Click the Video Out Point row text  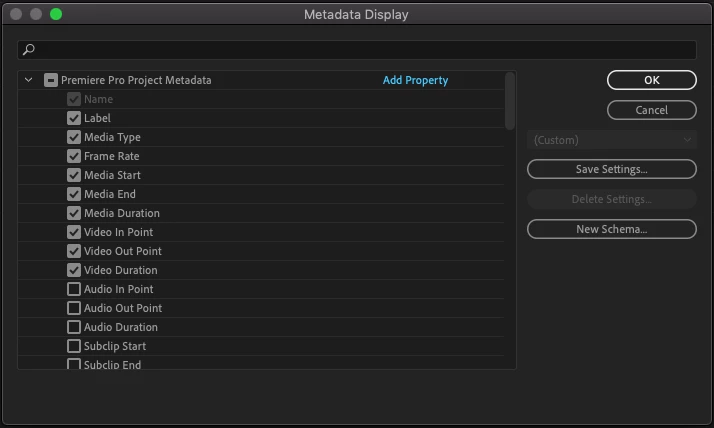123,251
